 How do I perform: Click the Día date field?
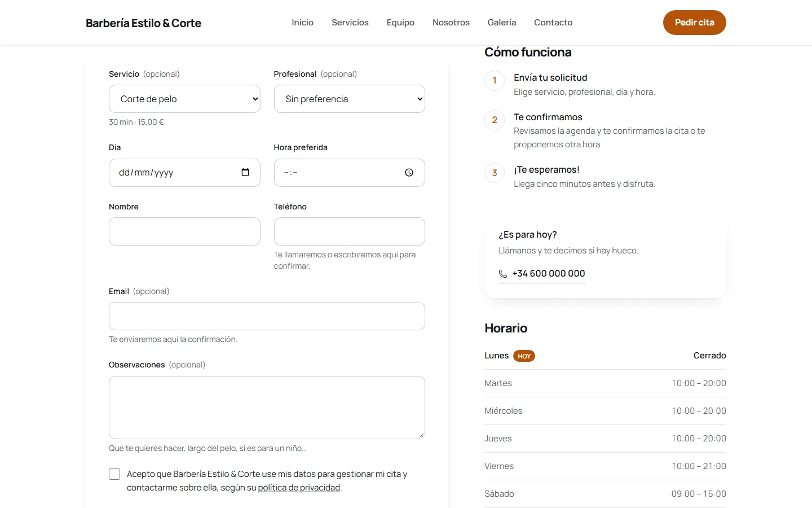pos(184,173)
